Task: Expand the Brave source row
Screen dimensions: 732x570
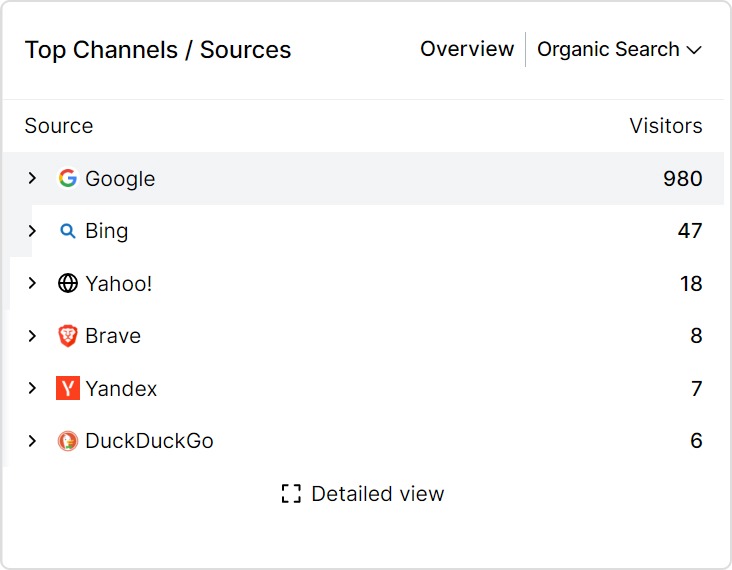Action: coord(32,336)
